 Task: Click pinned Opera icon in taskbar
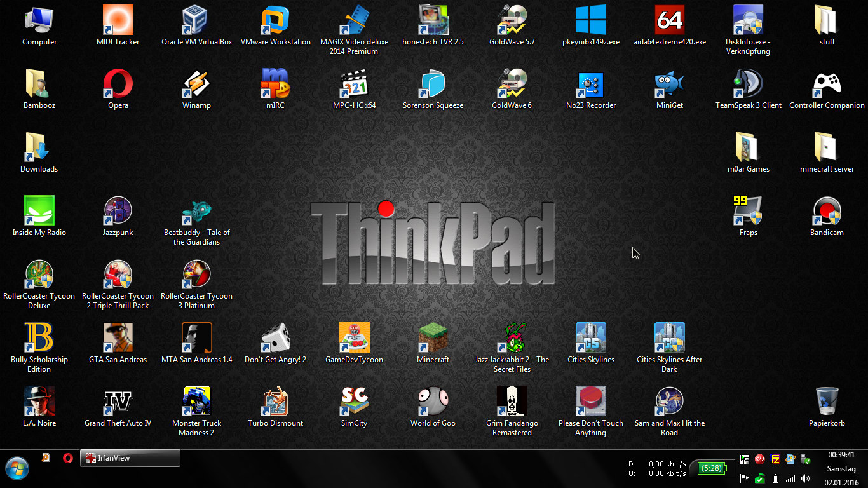(67, 458)
